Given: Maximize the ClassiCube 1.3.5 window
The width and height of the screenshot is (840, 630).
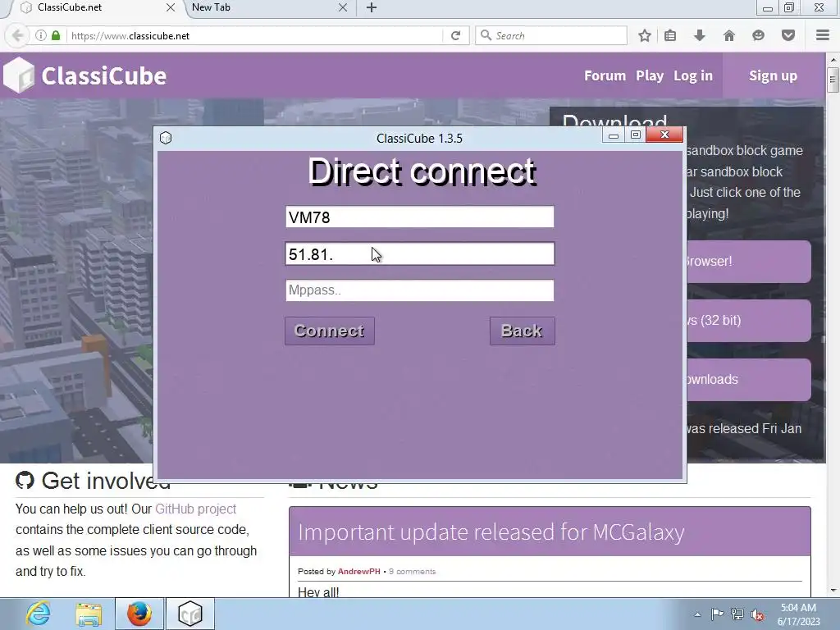Looking at the screenshot, I should tap(636, 135).
